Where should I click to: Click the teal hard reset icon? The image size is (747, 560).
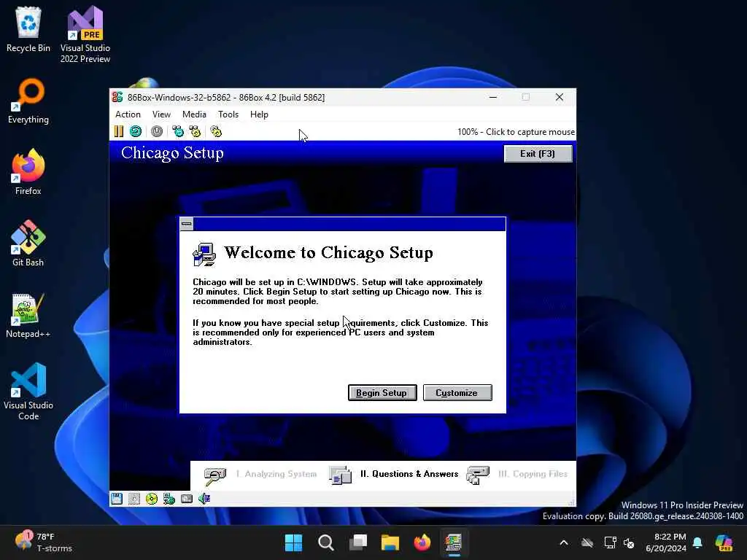coord(136,131)
